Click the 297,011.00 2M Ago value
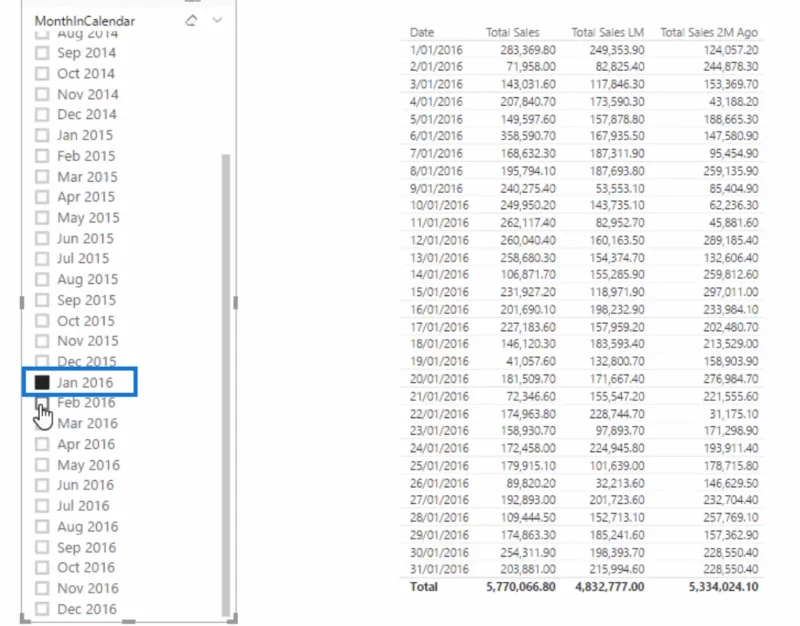Screen dimensions: 800x626 tap(731, 292)
